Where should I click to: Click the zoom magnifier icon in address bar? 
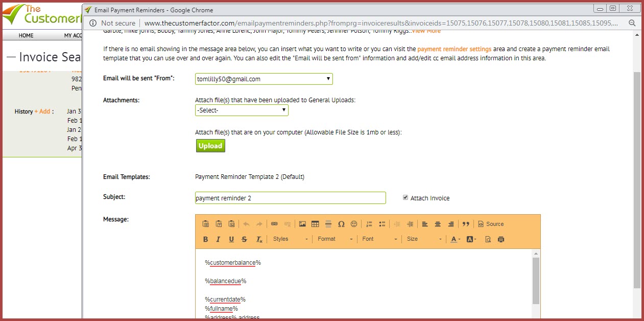[632, 23]
